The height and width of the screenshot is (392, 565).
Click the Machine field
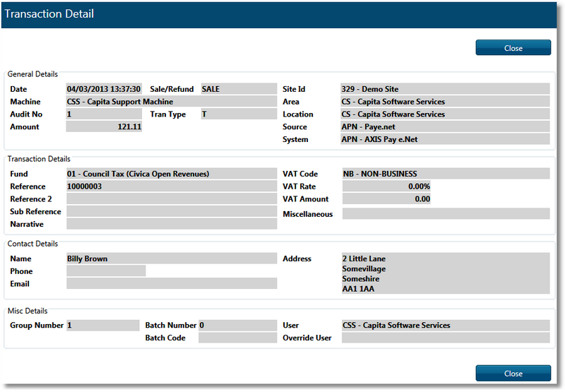171,102
